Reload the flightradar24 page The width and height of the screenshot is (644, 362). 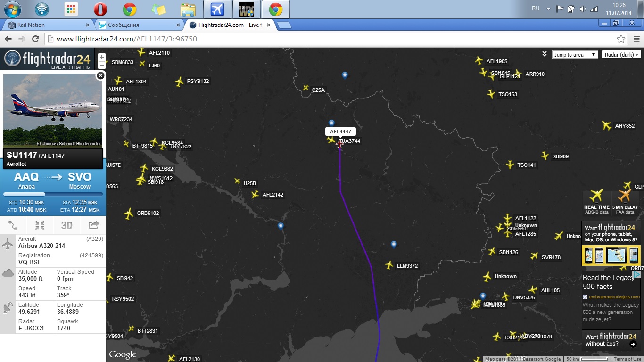pos(35,39)
